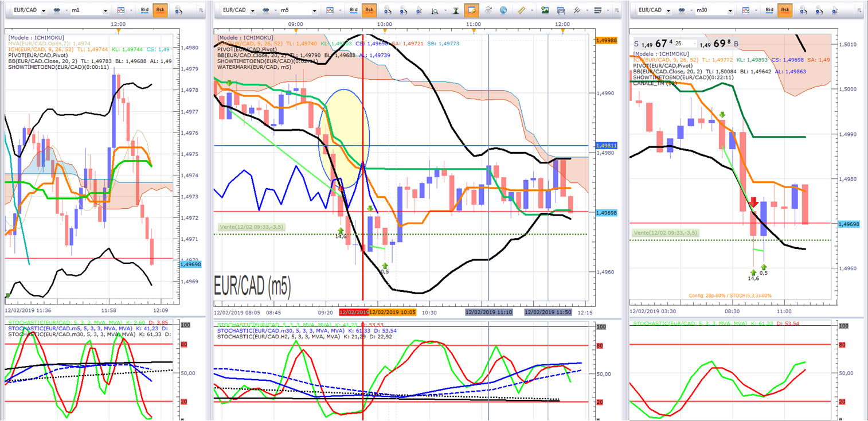Screen dimensions: 868x421
Task: Select the line drawing tool in the m5 toolbar
Action: pos(577,10)
